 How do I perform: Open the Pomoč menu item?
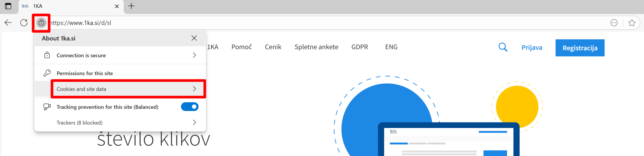(241, 47)
